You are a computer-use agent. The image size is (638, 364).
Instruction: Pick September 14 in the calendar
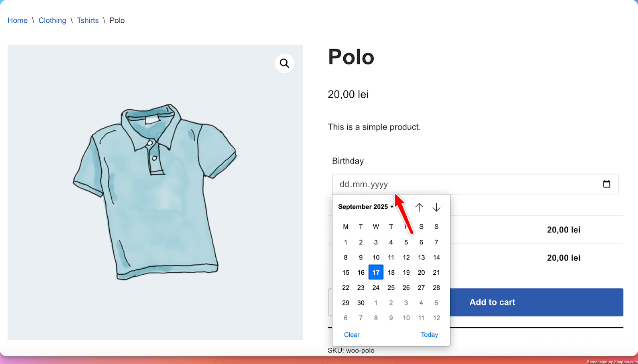436,257
